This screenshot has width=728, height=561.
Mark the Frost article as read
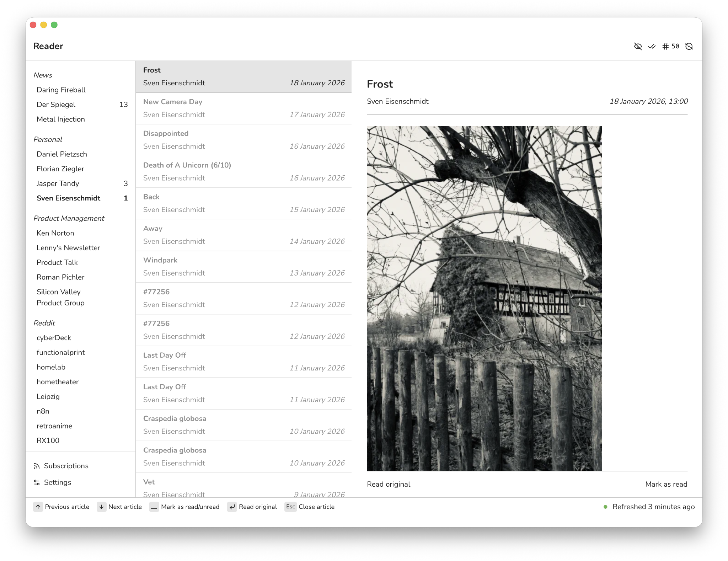(x=666, y=484)
